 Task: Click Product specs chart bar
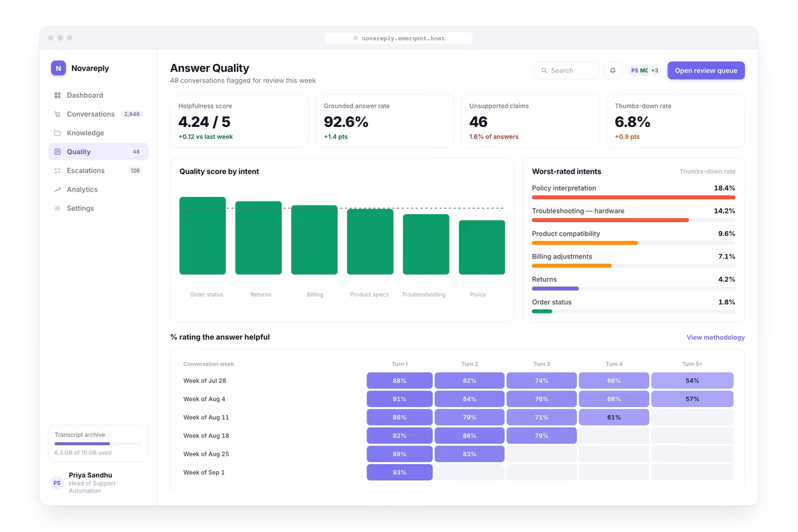coord(370,242)
